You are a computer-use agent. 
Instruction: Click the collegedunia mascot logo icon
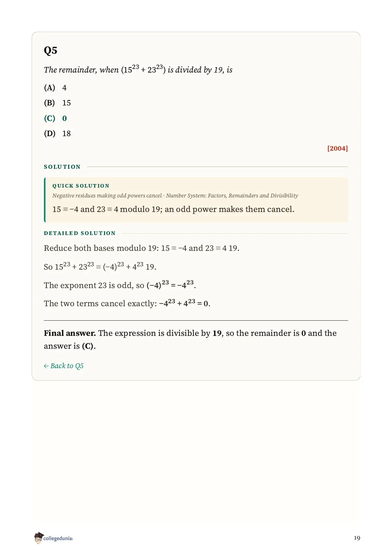(x=39, y=538)
